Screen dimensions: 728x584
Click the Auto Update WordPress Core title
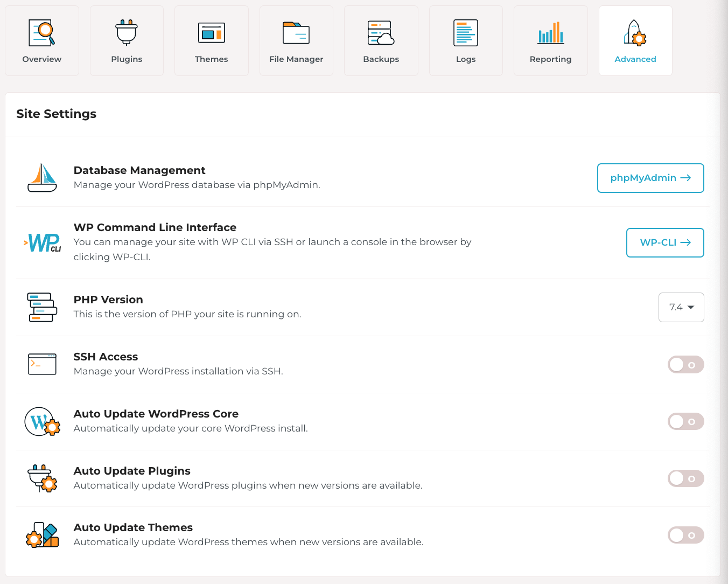coord(156,414)
